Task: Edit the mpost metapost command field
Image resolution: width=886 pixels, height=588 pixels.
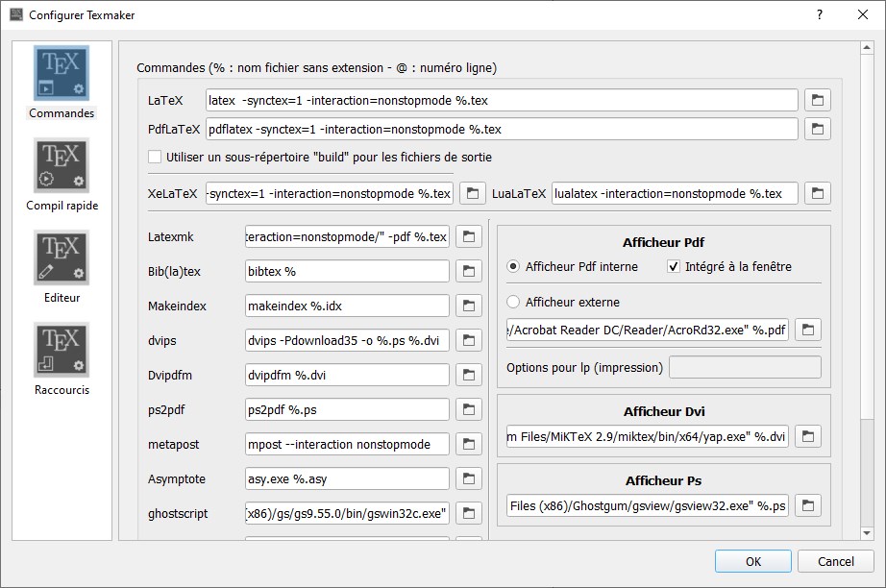Action: [x=348, y=444]
